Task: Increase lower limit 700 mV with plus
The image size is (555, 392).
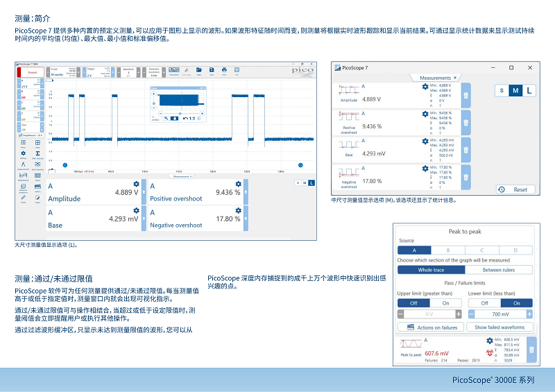Action: click(x=529, y=314)
